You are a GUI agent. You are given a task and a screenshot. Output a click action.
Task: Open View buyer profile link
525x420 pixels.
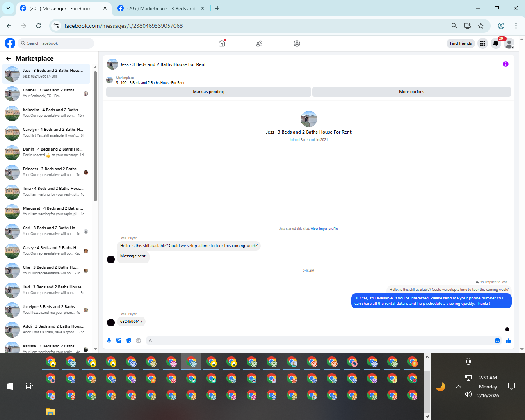(x=324, y=229)
